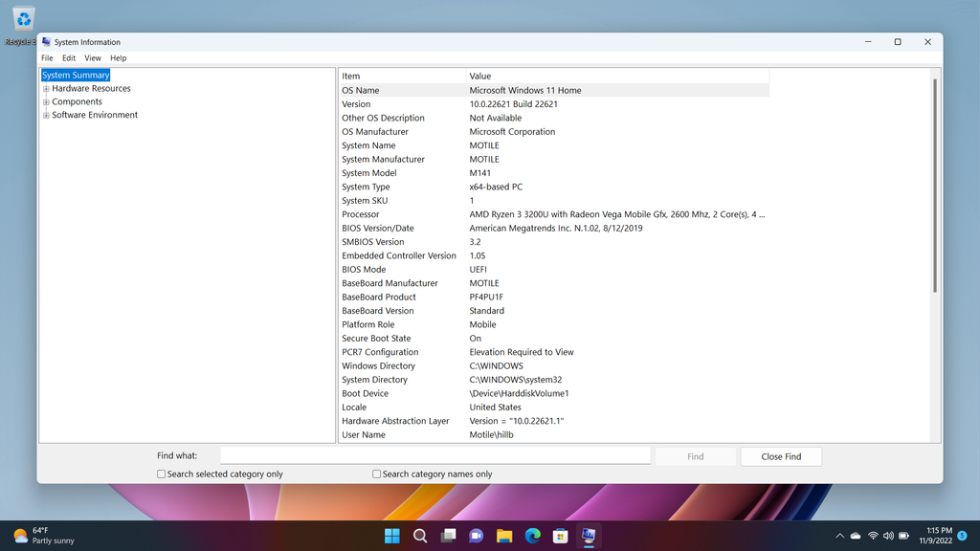Click the taskbar Search magnifier icon
Viewport: 980px width, 551px height.
(420, 536)
